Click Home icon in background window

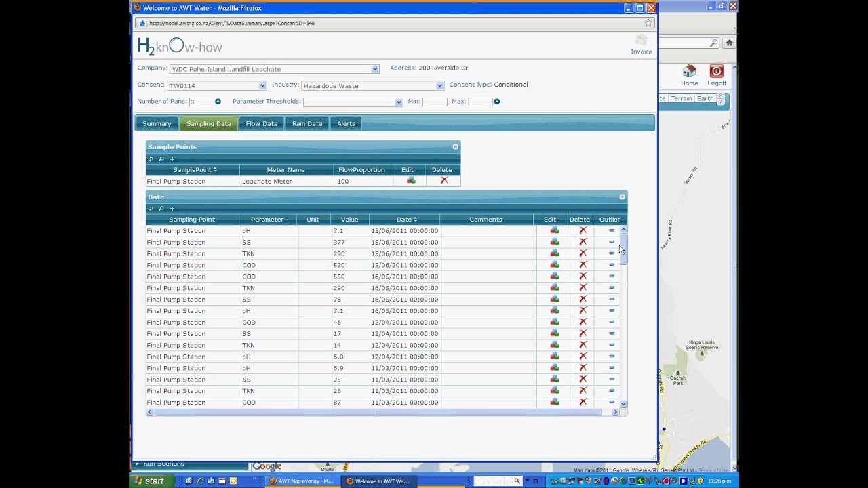point(689,72)
